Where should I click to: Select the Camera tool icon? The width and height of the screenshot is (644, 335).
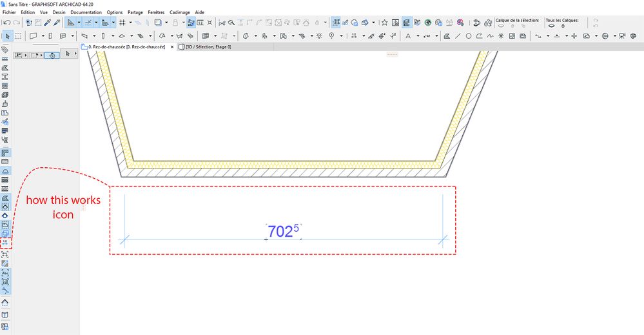point(622,36)
